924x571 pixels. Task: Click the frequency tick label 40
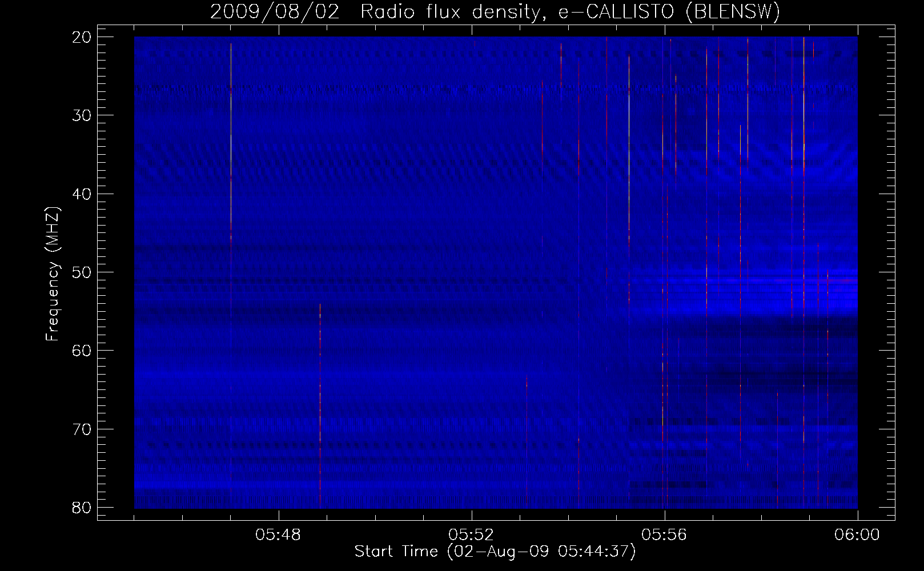click(x=83, y=194)
